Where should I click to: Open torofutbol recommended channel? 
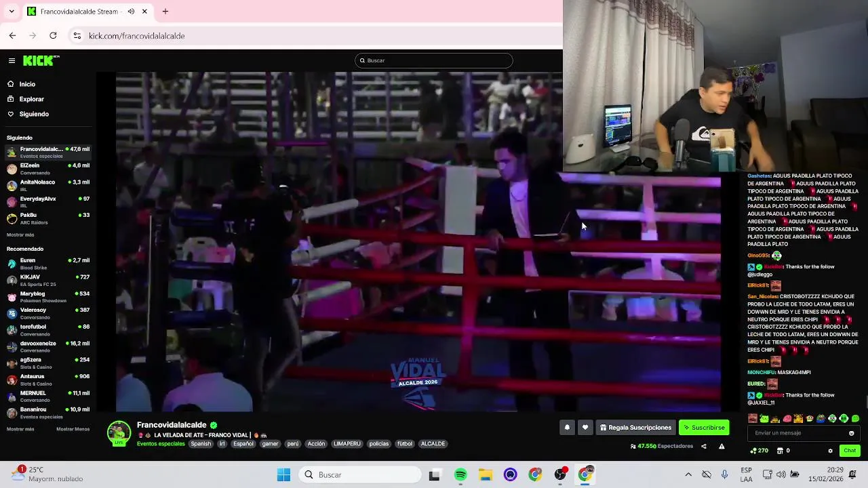pyautogui.click(x=47, y=330)
